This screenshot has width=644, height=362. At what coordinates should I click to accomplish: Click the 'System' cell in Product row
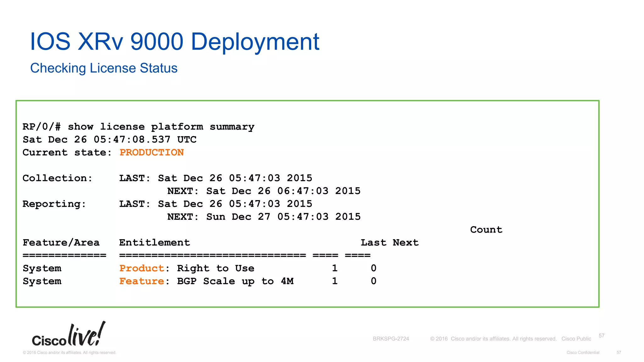point(42,269)
